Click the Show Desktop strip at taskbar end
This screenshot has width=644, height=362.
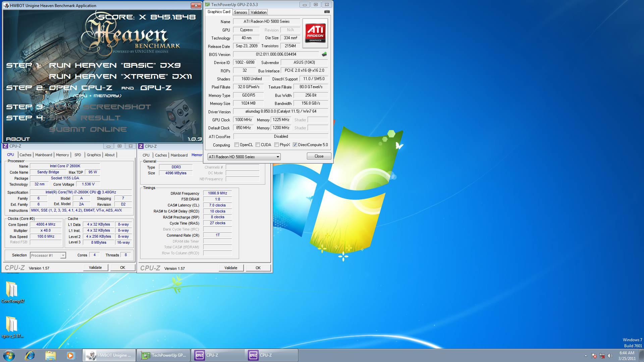(641, 355)
